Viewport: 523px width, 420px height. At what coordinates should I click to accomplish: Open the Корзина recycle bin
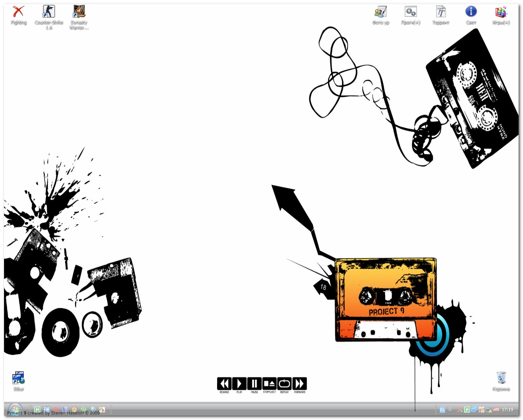coord(501,379)
